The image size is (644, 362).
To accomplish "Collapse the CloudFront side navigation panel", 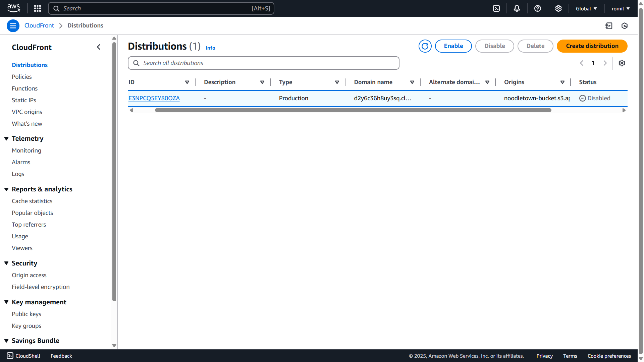I will tap(99, 47).
